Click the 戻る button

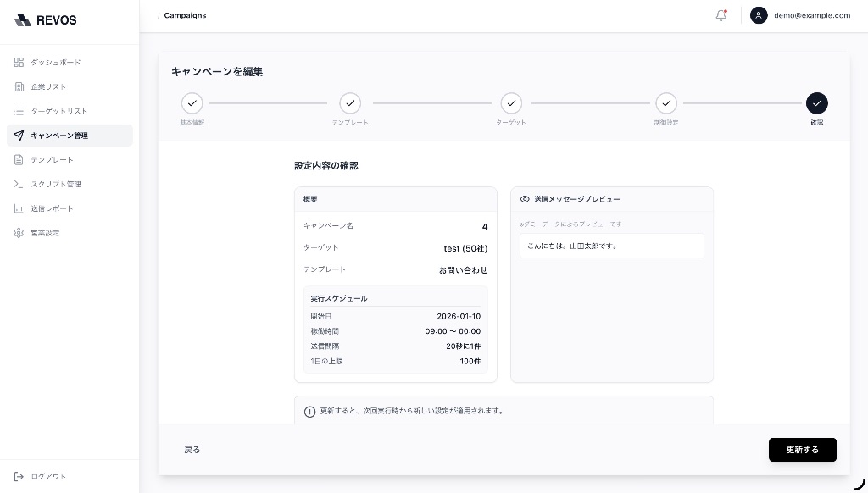point(192,450)
